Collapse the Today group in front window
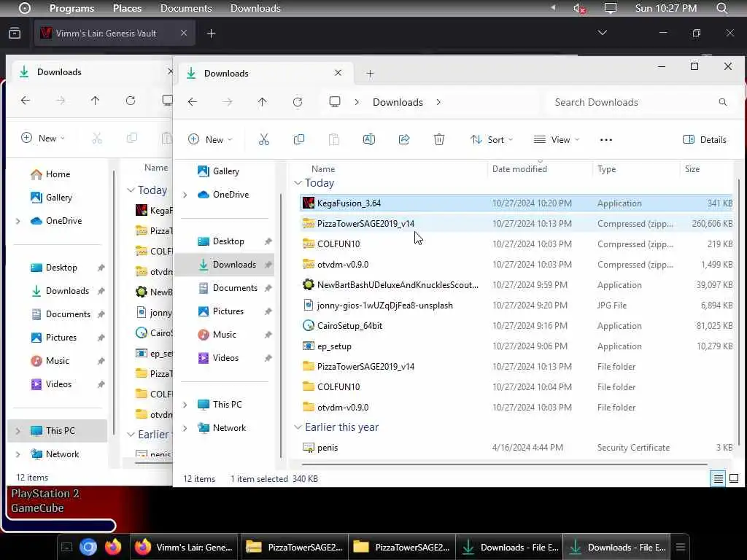747x560 pixels. (298, 183)
